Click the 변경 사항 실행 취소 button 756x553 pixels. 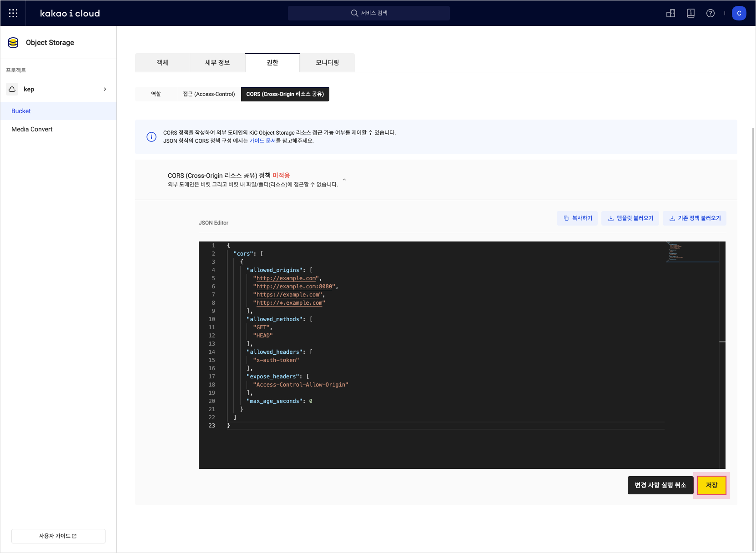[660, 485]
